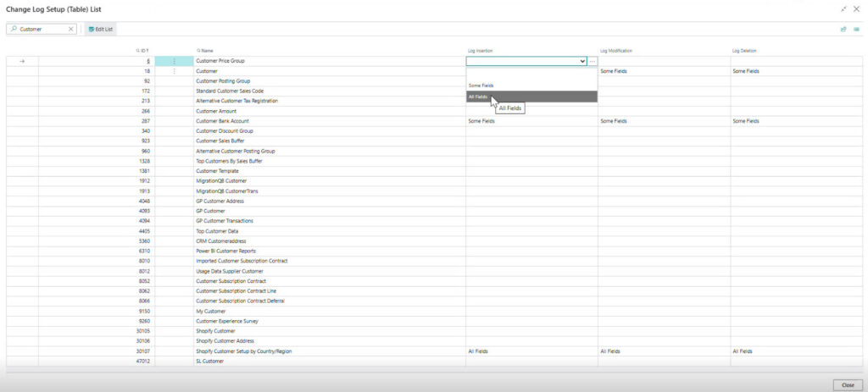Screen dimensions: 868x392
Task: Click Log Deletion All Fields for Shopify Setup
Action: pos(797,351)
